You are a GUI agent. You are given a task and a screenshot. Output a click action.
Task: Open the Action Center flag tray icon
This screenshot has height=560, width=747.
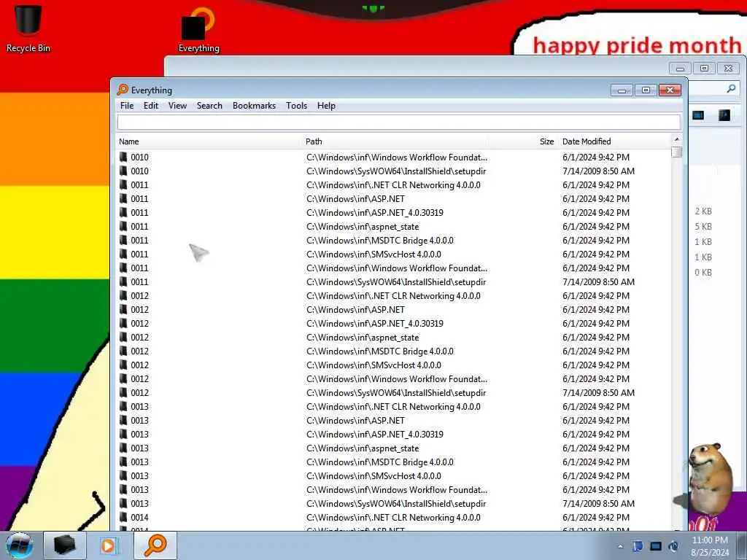638,546
